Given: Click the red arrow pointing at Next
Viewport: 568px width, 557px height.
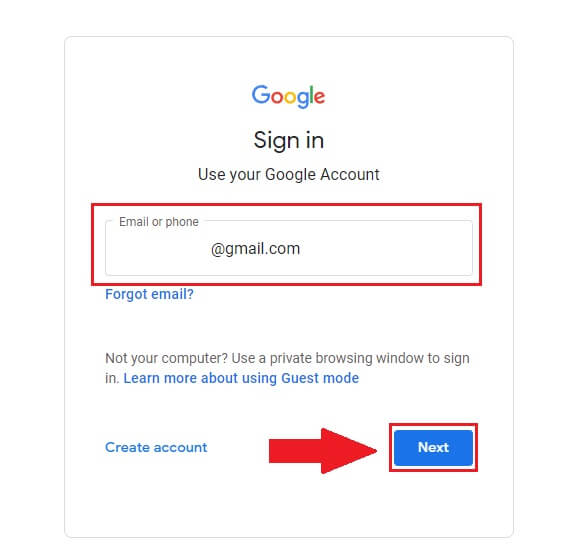Looking at the screenshot, I should pos(323,451).
